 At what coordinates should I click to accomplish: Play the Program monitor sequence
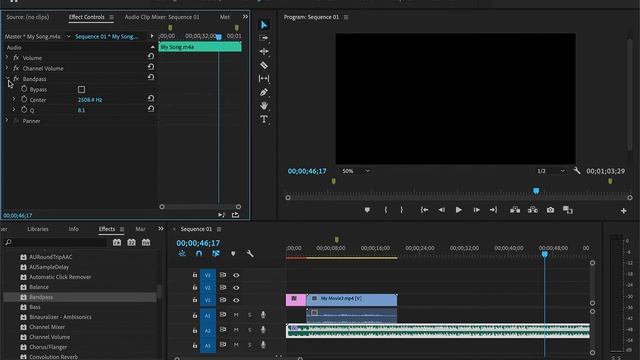coord(458,210)
